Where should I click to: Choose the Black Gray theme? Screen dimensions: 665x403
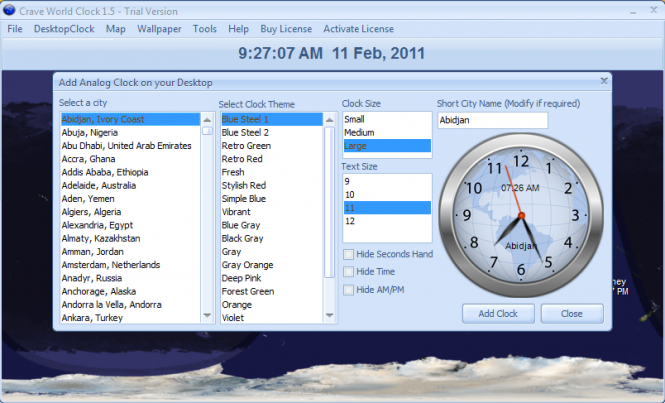click(x=271, y=238)
